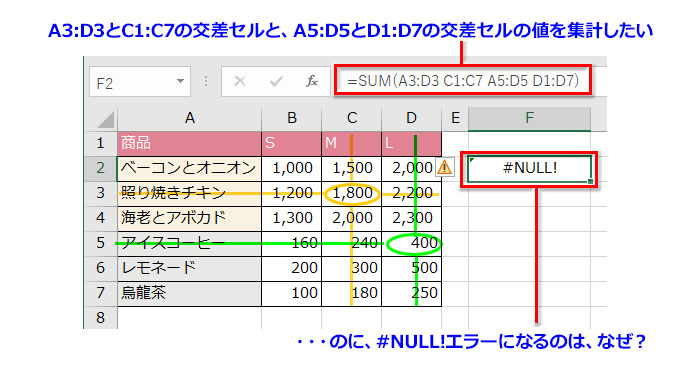The height and width of the screenshot is (367, 700).
Task: Click cell アイスコーヒー
Action: [189, 243]
